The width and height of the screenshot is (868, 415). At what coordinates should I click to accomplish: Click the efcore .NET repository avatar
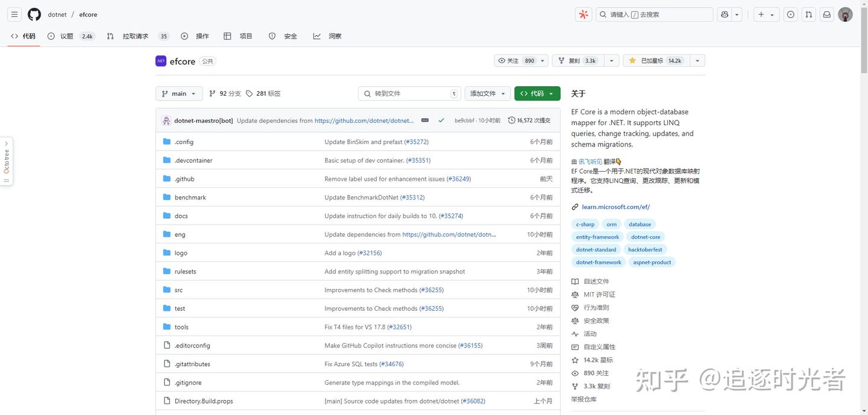pyautogui.click(x=161, y=61)
